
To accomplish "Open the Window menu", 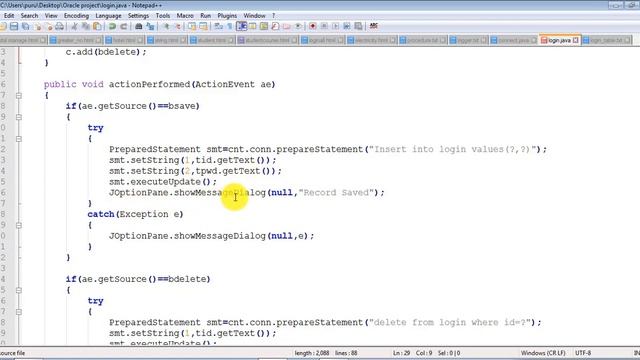I will pyautogui.click(x=254, y=16).
